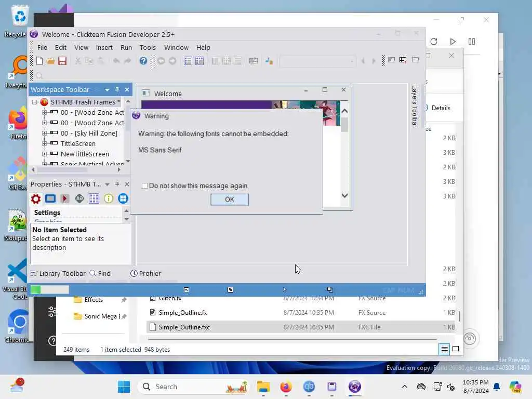The width and height of the screenshot is (532, 399).
Task: Open the Data Elements toolbar icon
Action: (254, 61)
